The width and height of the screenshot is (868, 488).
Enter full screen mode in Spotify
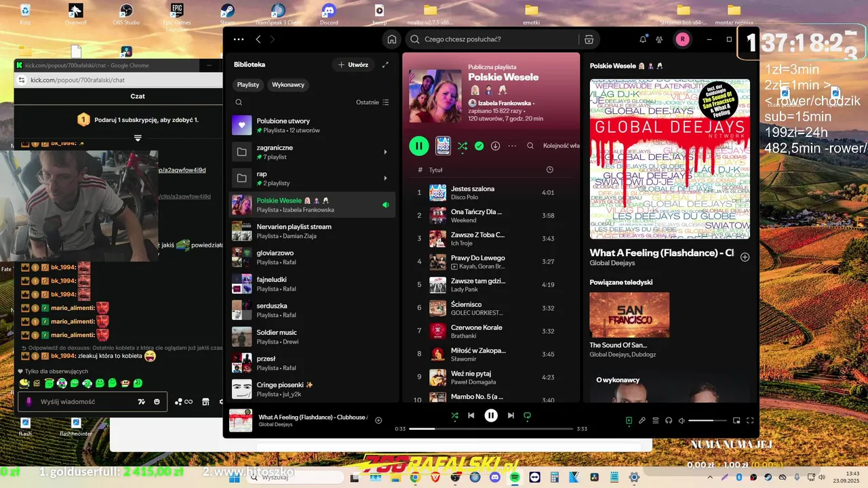click(x=750, y=420)
